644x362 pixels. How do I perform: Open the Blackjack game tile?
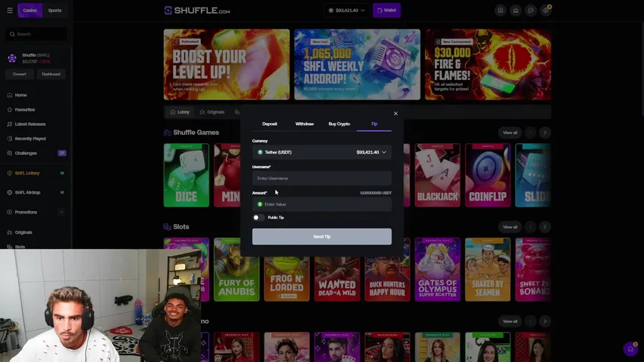pyautogui.click(x=437, y=175)
